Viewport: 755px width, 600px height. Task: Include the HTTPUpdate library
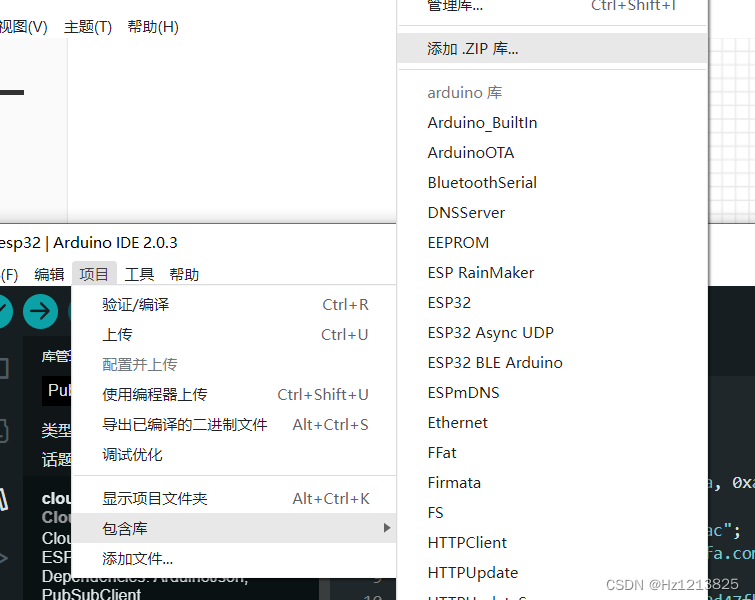tap(553, 573)
